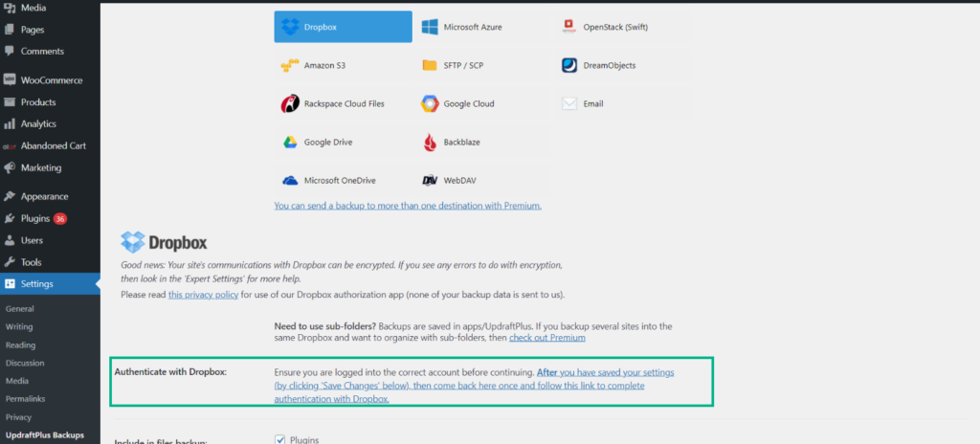Click 'check out Premium' link
Image resolution: width=980 pixels, height=444 pixels.
click(546, 338)
